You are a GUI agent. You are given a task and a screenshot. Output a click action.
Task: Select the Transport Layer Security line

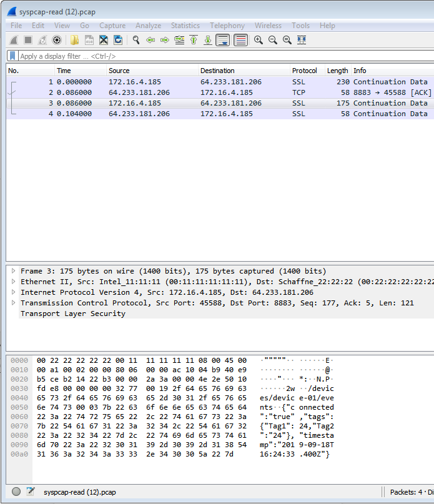[x=73, y=314]
